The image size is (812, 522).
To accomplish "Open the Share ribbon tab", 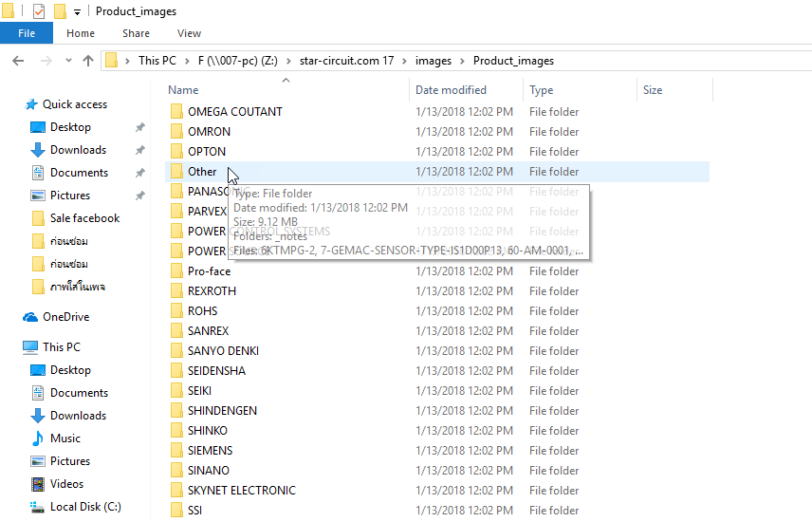I will (136, 33).
